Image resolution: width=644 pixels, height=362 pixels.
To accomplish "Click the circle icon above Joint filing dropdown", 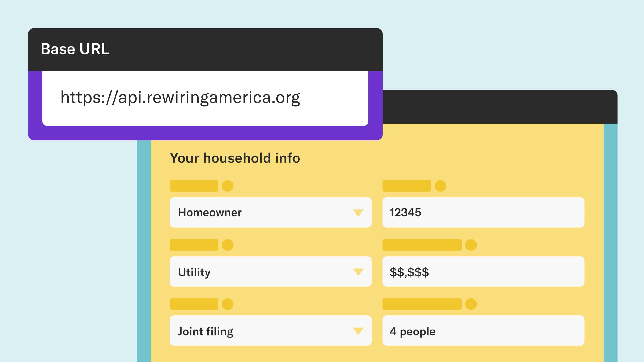I will (228, 304).
